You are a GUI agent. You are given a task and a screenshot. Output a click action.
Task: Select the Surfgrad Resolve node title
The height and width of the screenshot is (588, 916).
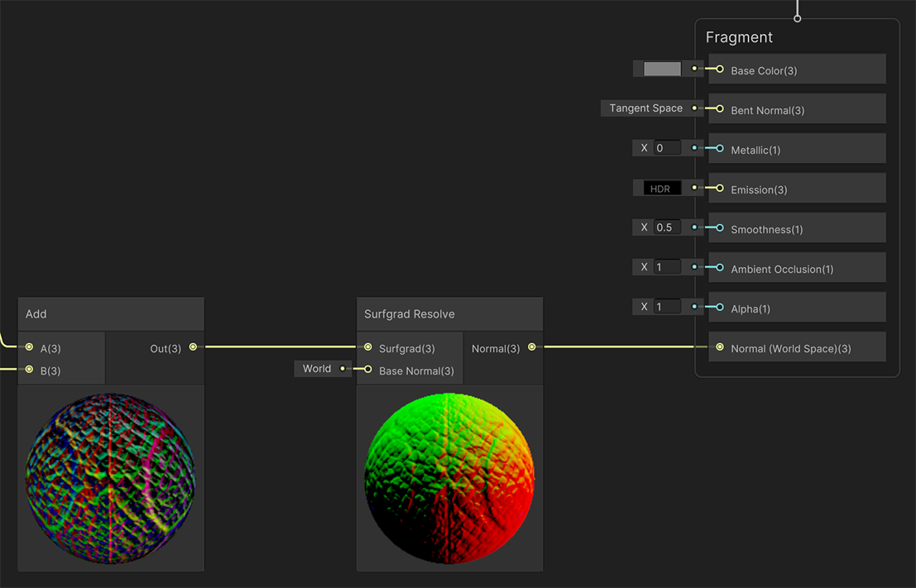pos(410,314)
